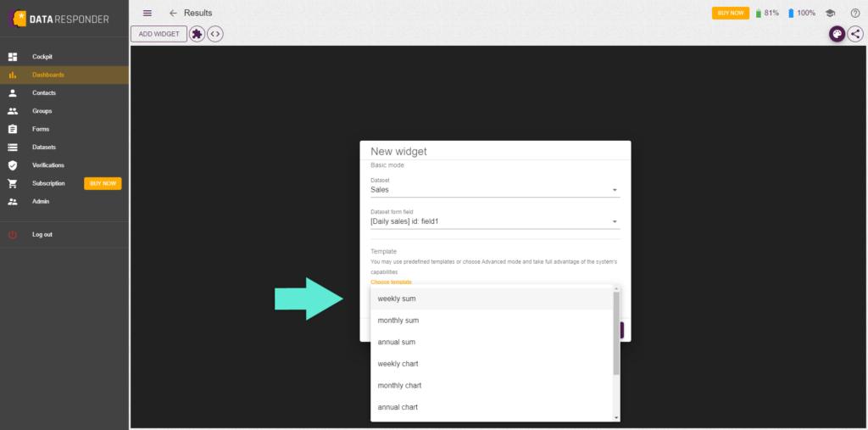Click the template list scrollbar

tap(616, 332)
